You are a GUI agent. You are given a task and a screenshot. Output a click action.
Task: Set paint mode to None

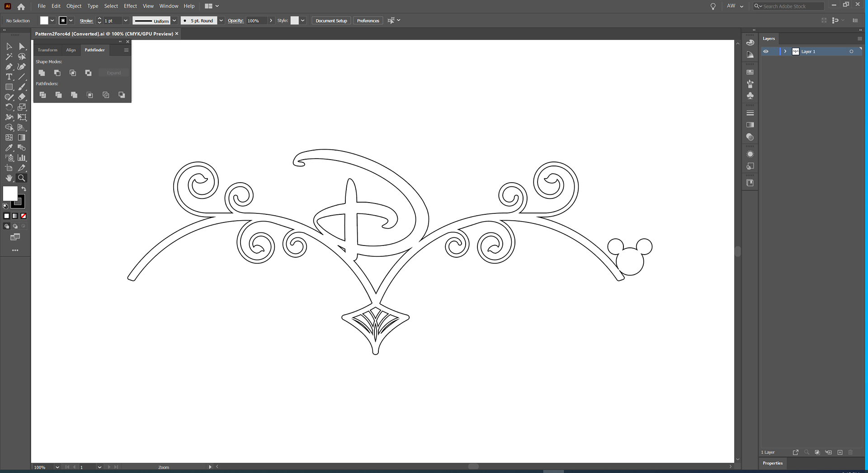pyautogui.click(x=24, y=216)
